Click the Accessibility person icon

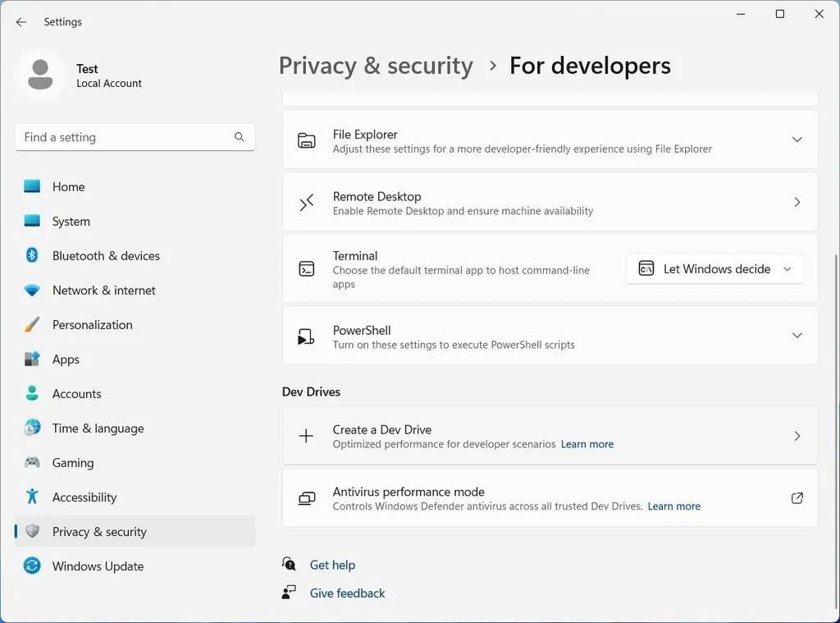31,497
